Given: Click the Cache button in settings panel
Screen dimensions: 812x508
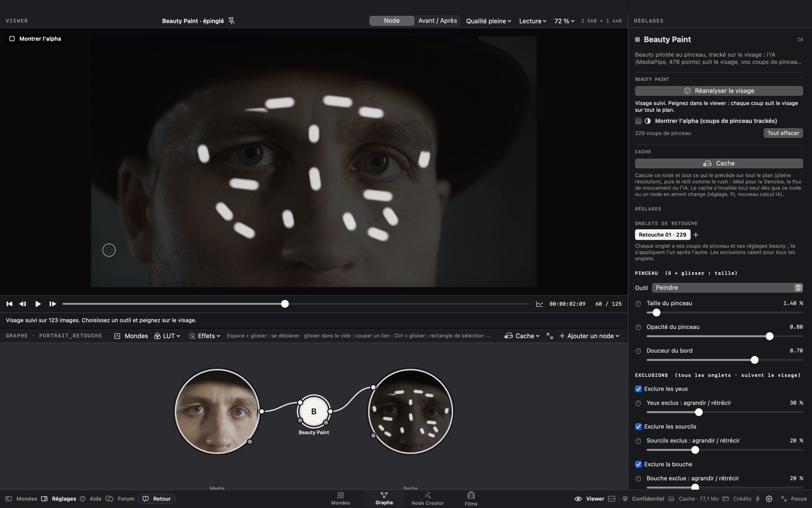Looking at the screenshot, I should tap(719, 163).
